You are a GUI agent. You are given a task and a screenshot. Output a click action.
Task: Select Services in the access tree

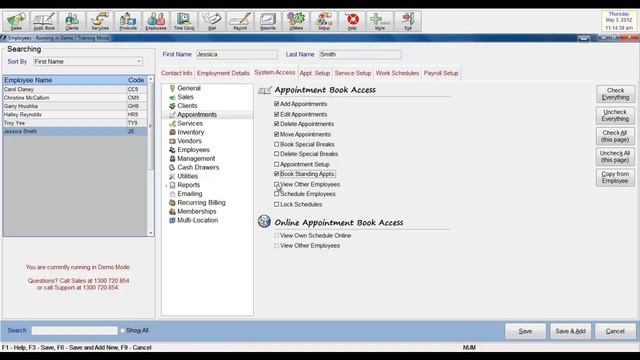(x=190, y=123)
